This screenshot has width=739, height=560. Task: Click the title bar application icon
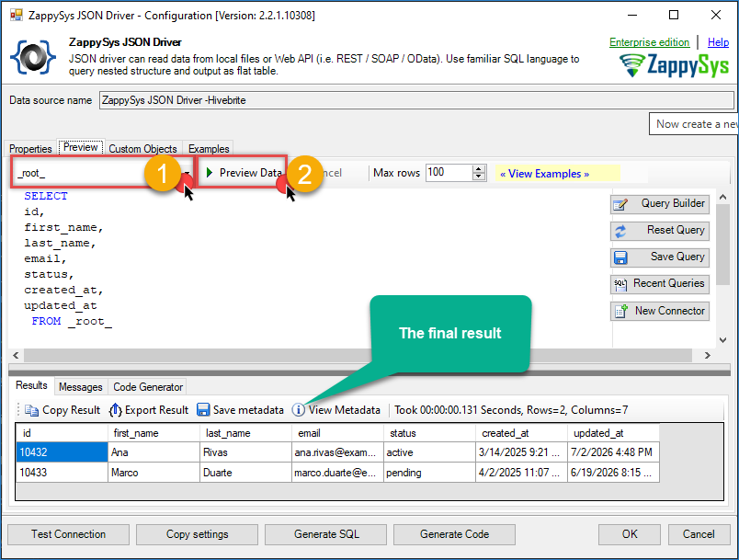pos(17,15)
